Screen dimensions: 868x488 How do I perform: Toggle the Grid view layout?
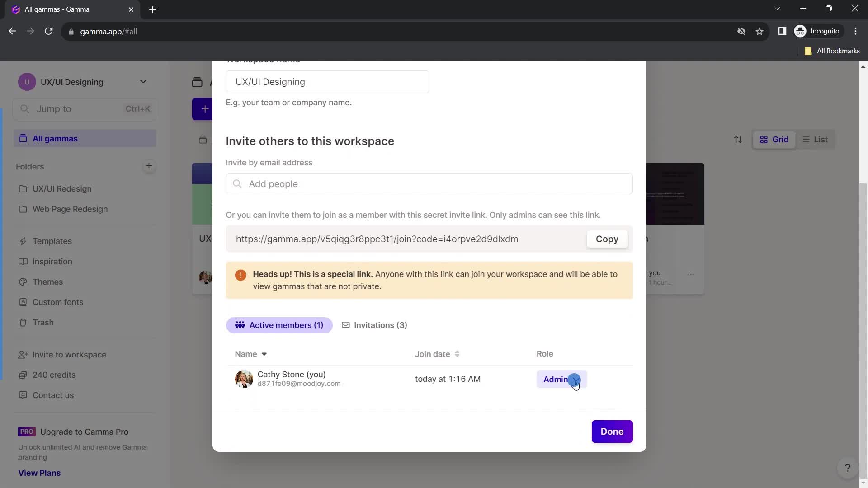774,139
